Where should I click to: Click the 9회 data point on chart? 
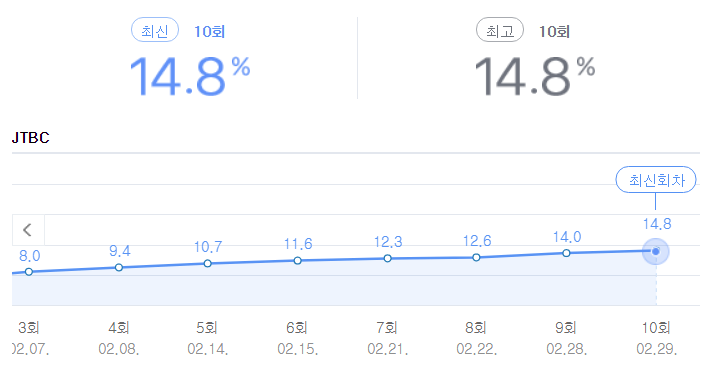(566, 253)
